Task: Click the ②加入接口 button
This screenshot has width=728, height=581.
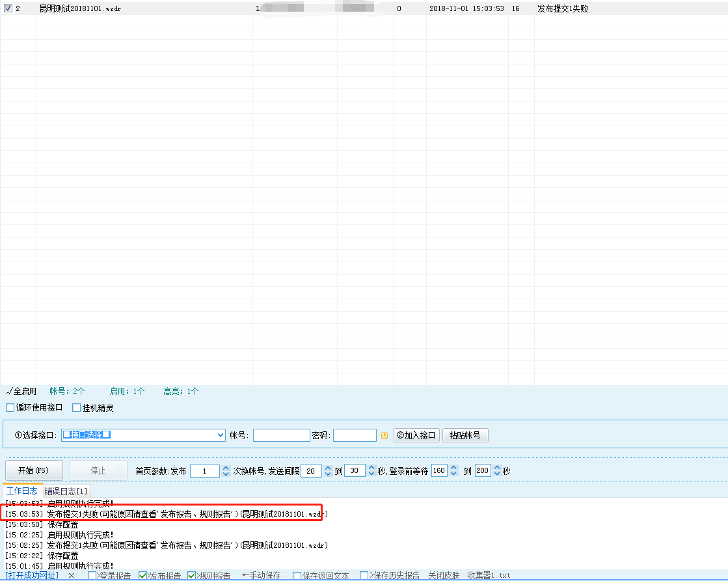Action: click(x=417, y=435)
